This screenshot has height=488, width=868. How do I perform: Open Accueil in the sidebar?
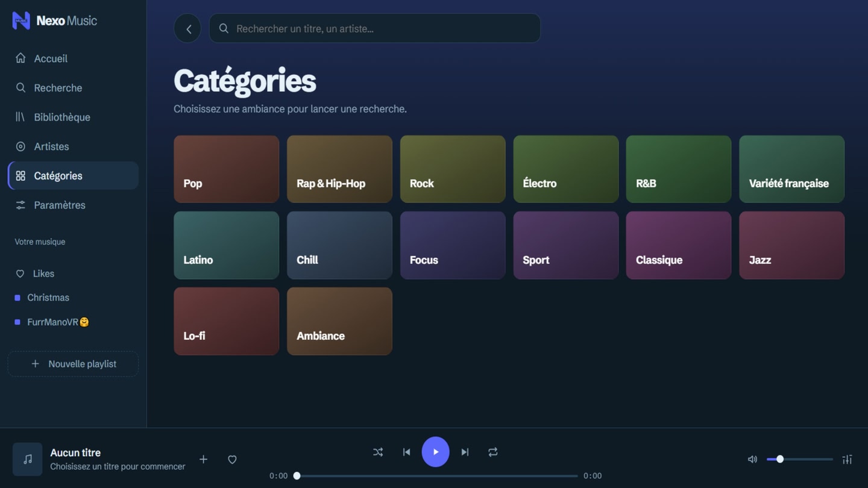tap(73, 58)
